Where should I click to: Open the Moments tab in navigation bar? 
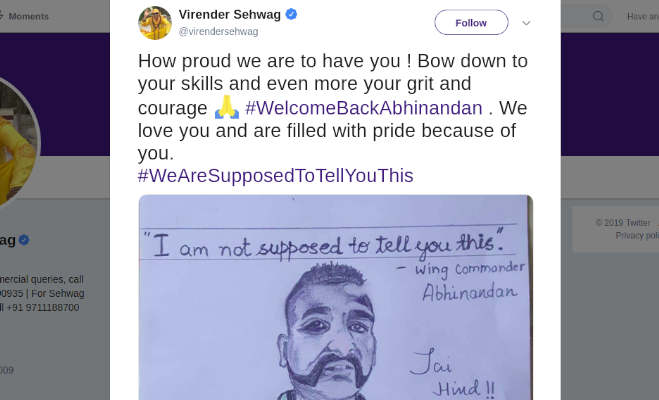[x=25, y=16]
